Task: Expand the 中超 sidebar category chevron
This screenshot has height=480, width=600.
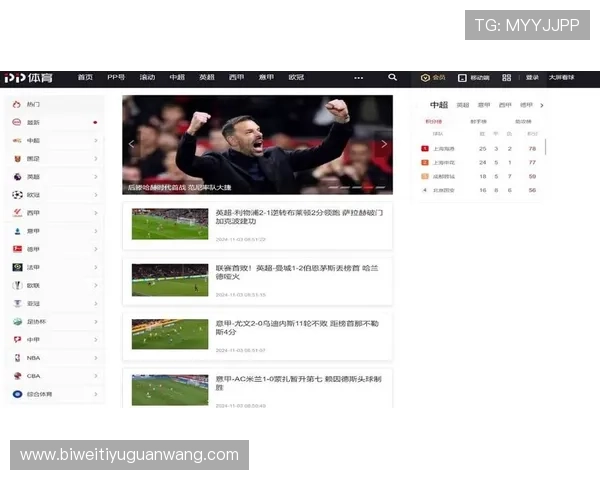Action: pyautogui.click(x=96, y=141)
